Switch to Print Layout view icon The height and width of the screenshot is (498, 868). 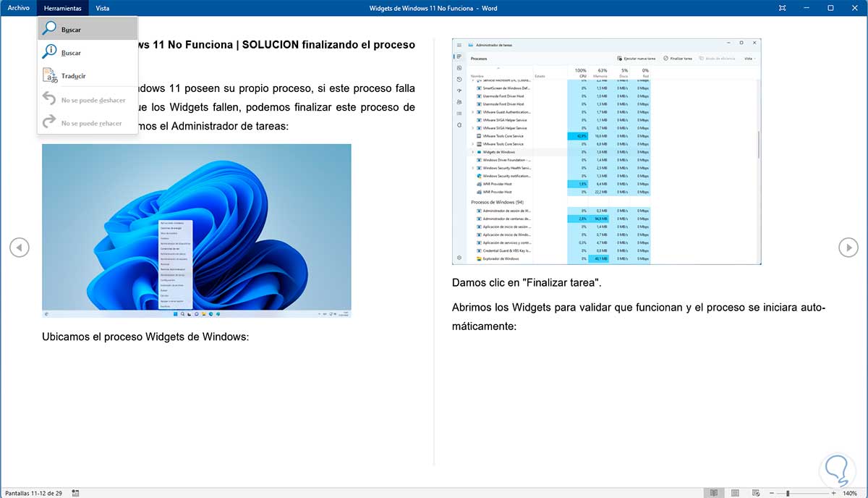[x=736, y=493]
